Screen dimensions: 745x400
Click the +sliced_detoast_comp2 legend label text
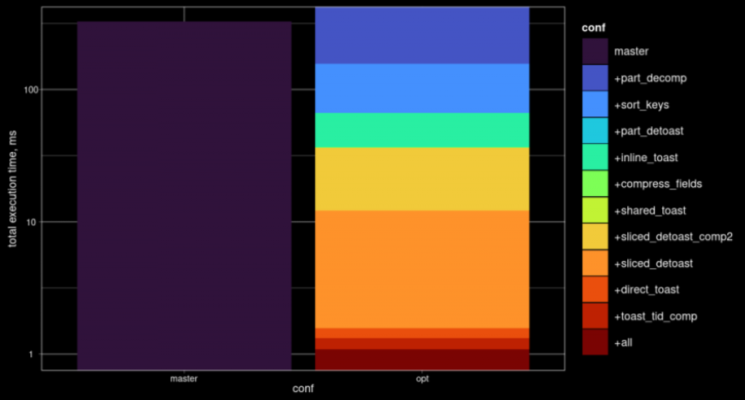pos(673,237)
